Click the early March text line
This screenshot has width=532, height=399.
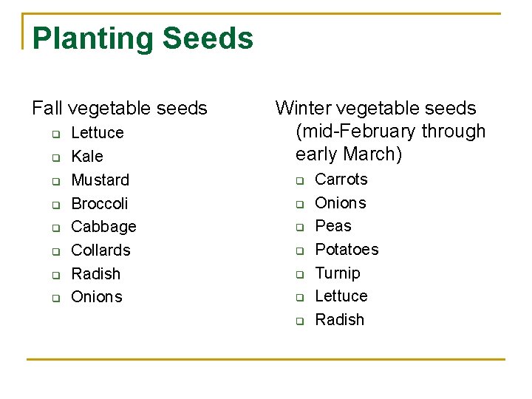(x=348, y=154)
